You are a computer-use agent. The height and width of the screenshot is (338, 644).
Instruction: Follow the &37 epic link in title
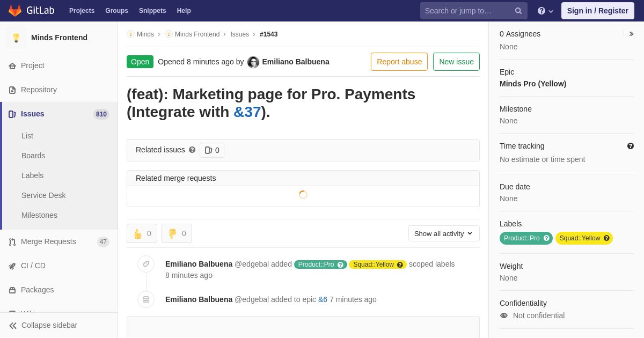pos(247,112)
